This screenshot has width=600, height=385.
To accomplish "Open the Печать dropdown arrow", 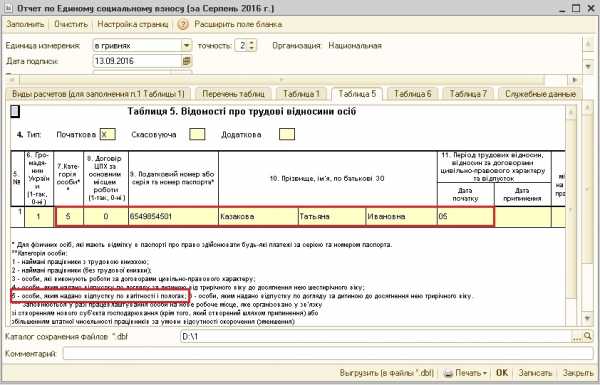I will coord(485,373).
